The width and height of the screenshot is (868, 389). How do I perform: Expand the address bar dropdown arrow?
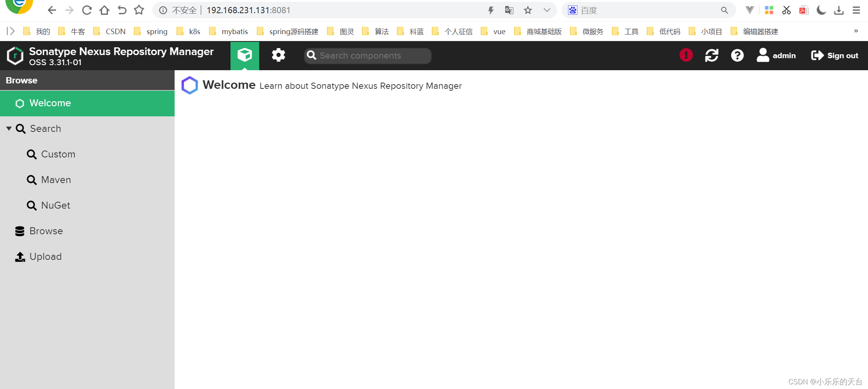coord(547,10)
